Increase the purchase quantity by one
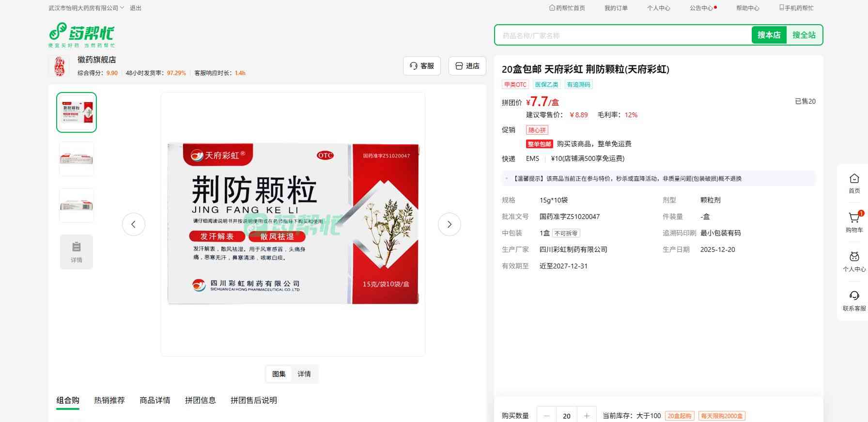 click(x=587, y=416)
